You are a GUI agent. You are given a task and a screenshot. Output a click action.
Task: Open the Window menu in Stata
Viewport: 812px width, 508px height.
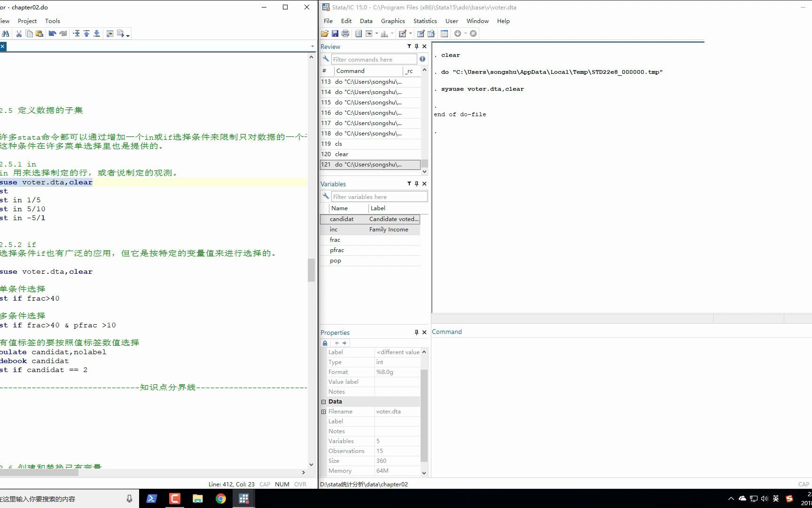click(477, 21)
